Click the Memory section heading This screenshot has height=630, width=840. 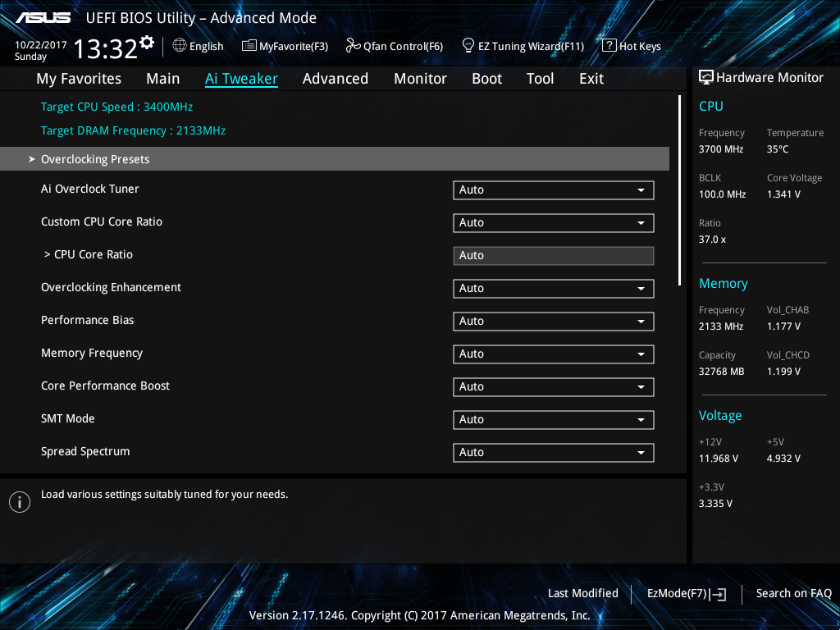(724, 284)
